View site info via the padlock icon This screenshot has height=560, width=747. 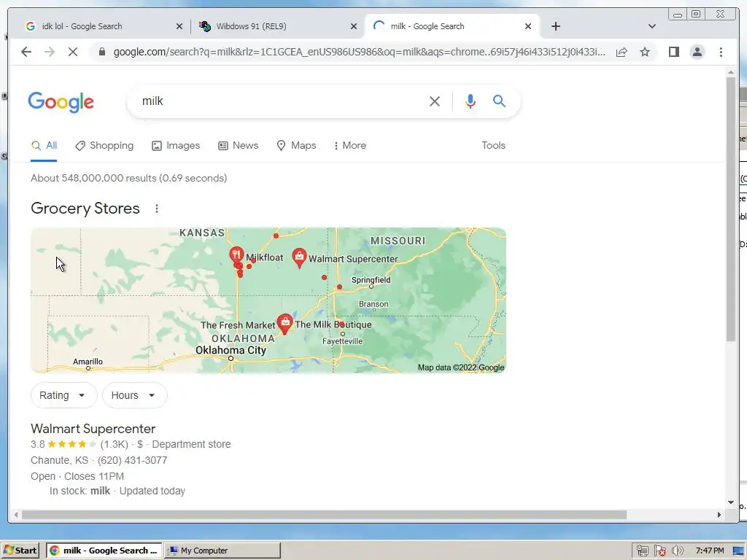point(101,52)
